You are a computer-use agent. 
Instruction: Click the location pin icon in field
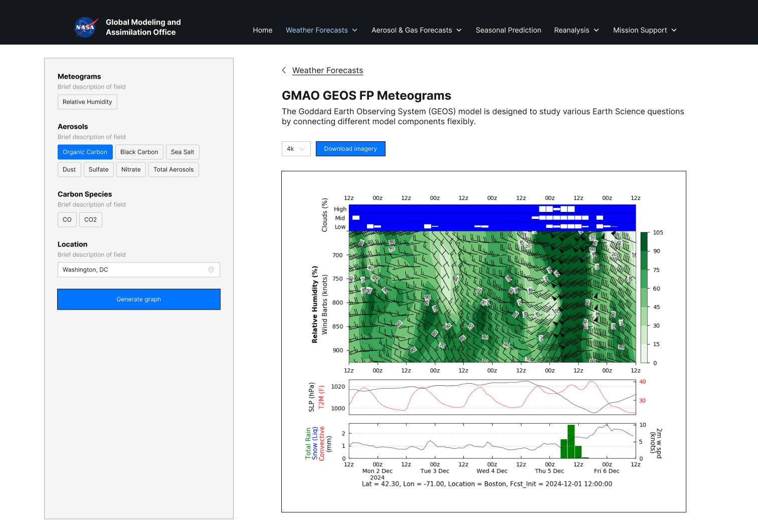211,270
